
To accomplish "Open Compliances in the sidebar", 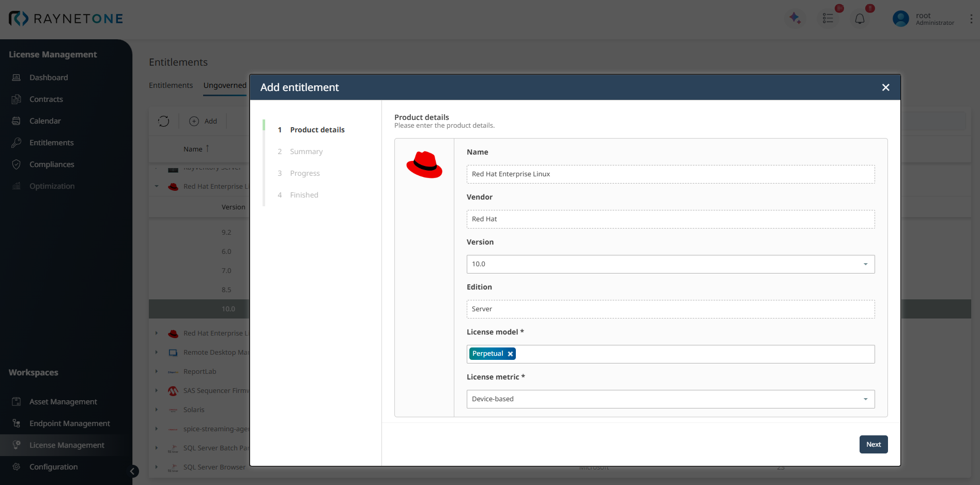I will click(52, 164).
